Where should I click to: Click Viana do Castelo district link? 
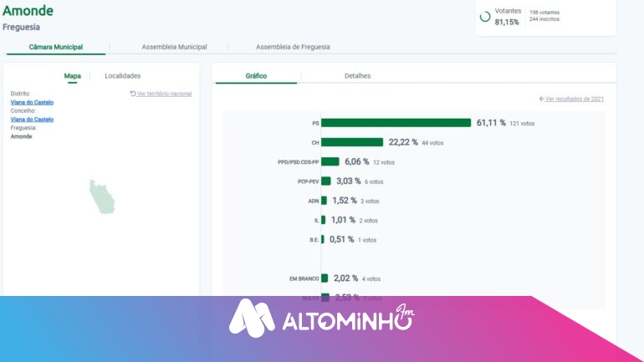[x=32, y=102]
